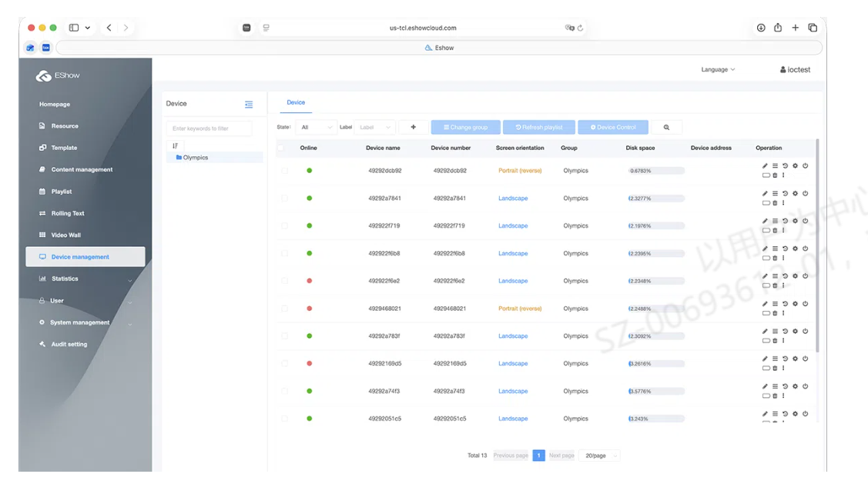
Task: Click the sort icon above the Olympics folder
Action: (175, 146)
